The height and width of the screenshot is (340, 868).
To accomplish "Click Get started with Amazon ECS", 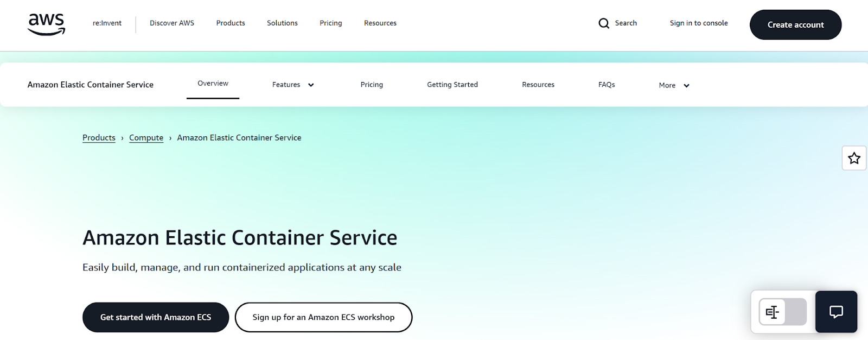I will pos(156,317).
